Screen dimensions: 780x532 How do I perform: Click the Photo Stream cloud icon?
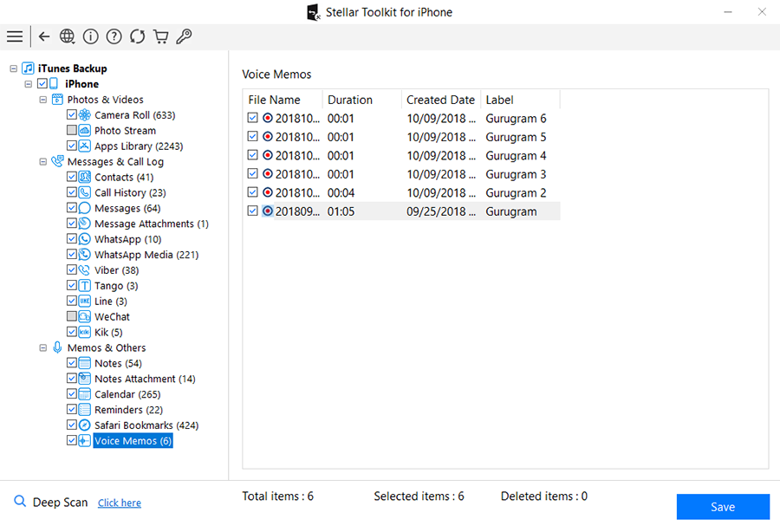click(x=85, y=131)
